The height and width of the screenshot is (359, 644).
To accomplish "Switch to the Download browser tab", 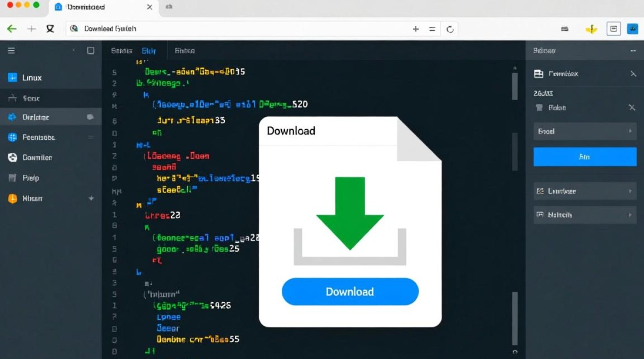I will click(86, 7).
